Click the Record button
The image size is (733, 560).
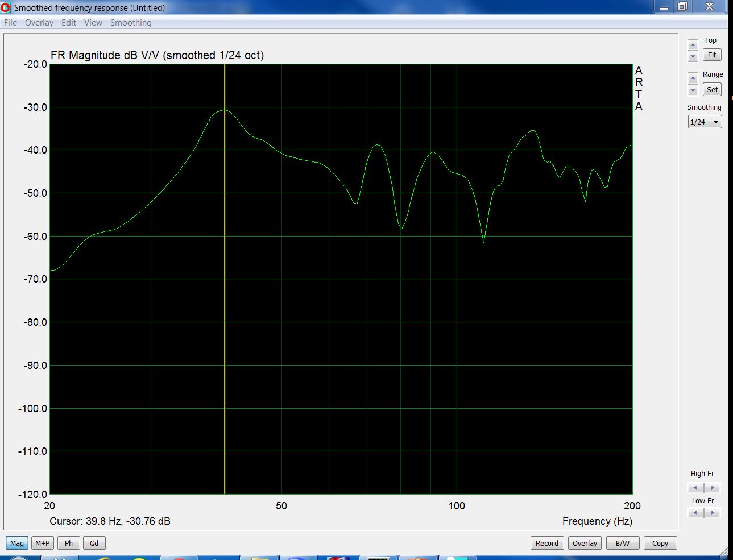[547, 543]
